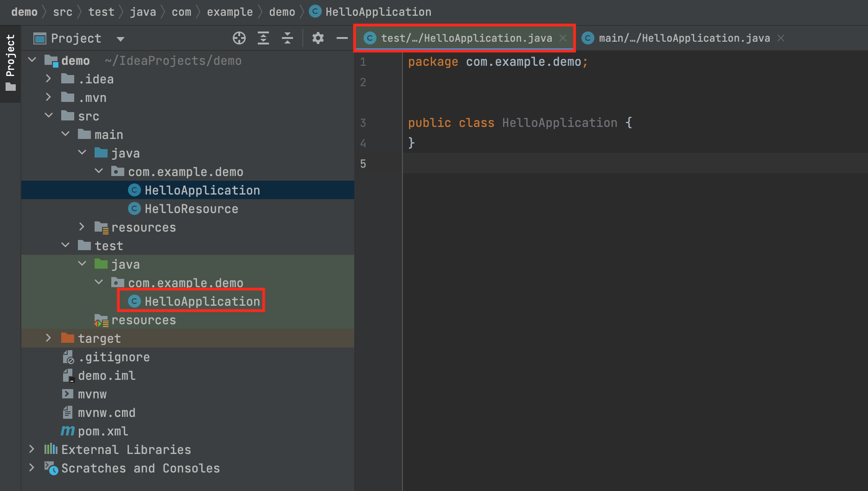Click the Expand All icon in Project toolbar

point(263,38)
